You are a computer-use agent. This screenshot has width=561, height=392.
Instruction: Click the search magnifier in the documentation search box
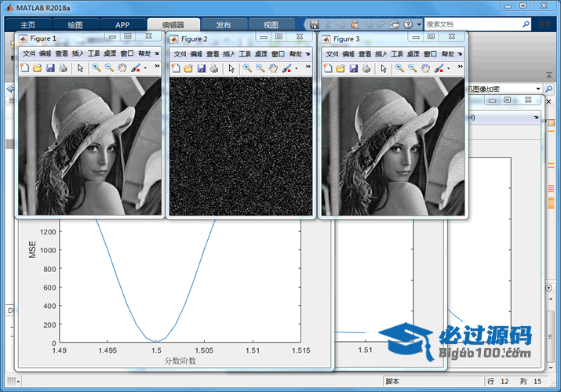click(x=526, y=24)
